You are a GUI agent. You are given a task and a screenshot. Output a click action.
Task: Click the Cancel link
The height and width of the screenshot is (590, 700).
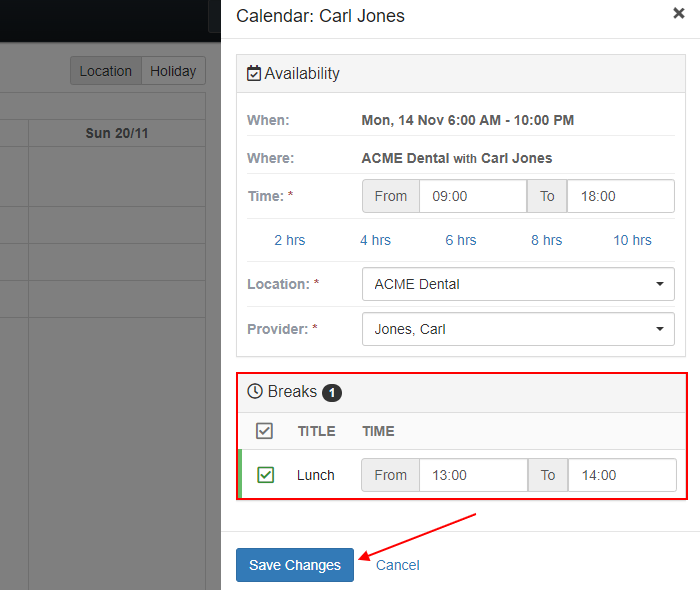398,565
